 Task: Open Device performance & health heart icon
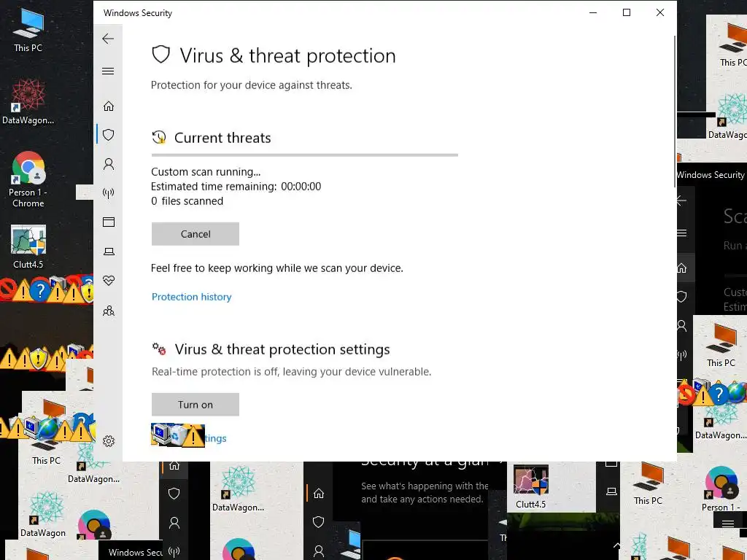tap(109, 281)
